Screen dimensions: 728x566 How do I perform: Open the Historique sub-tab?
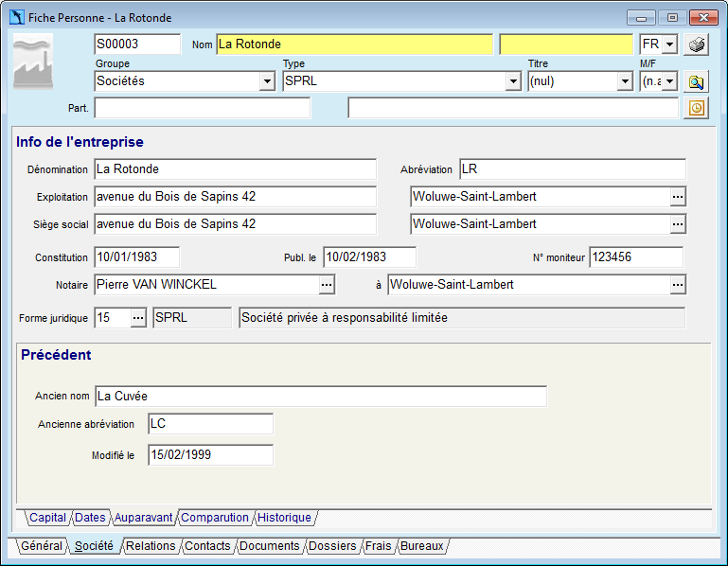tap(284, 517)
